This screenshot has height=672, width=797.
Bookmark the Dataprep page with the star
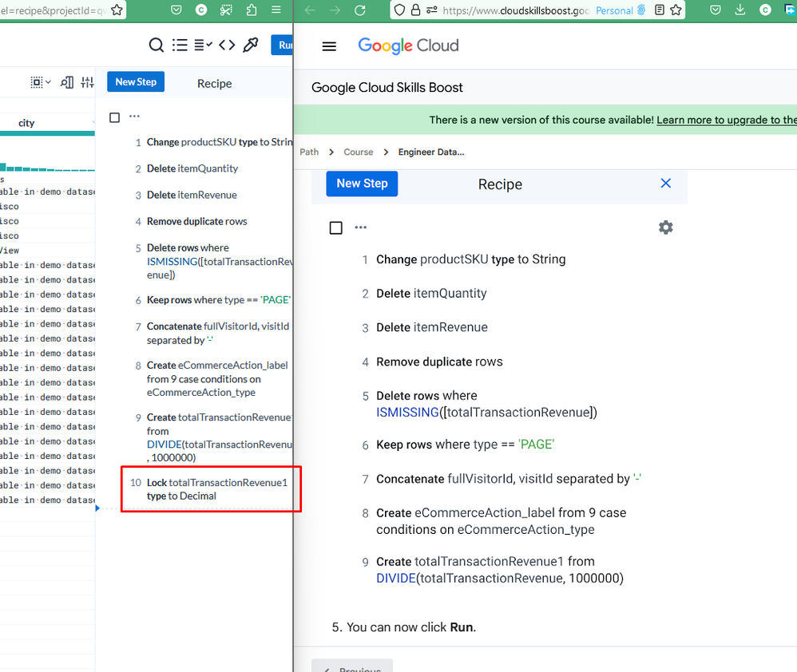tap(117, 10)
